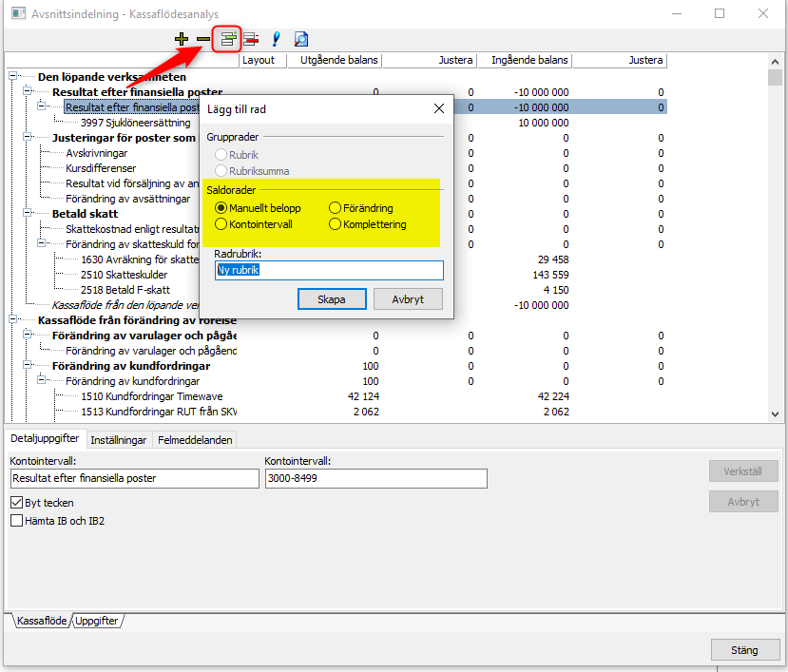The height and width of the screenshot is (672, 788).
Task: Select the Kassaflöde bottom tab
Action: [x=42, y=621]
